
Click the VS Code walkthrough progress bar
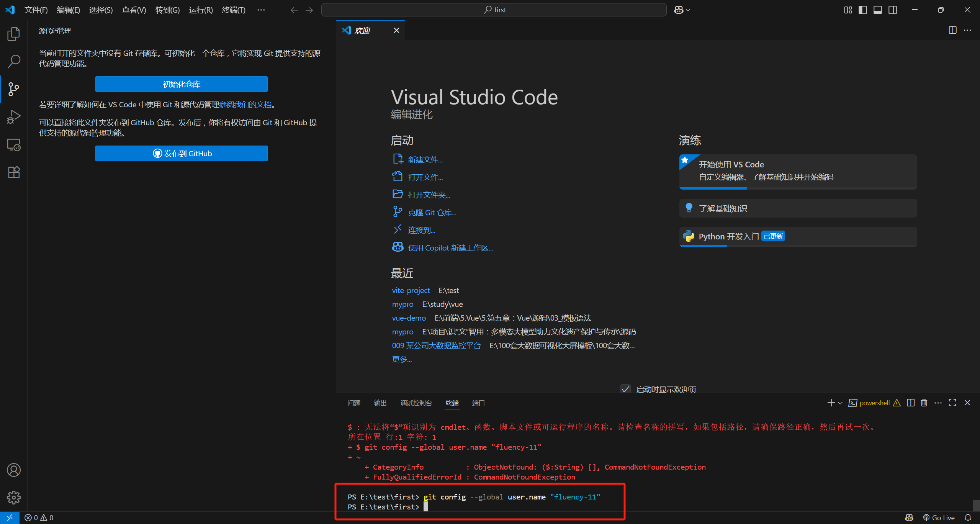(x=712, y=188)
